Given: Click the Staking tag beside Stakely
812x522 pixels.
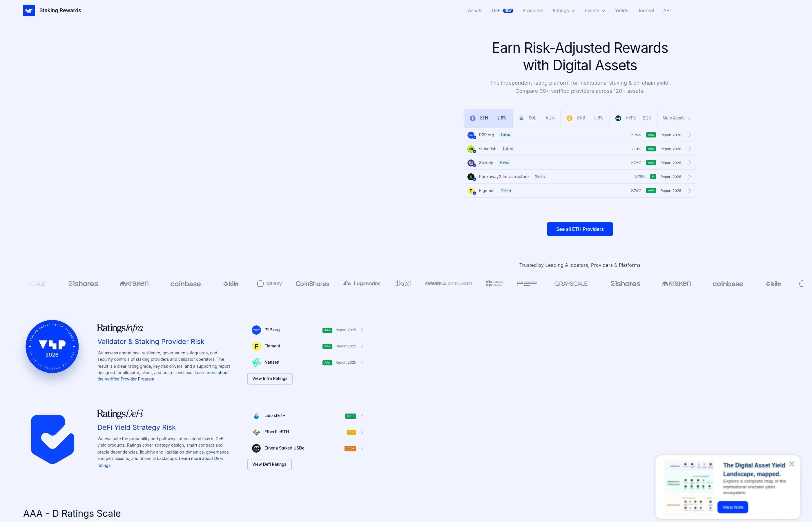Looking at the screenshot, I should tap(504, 163).
